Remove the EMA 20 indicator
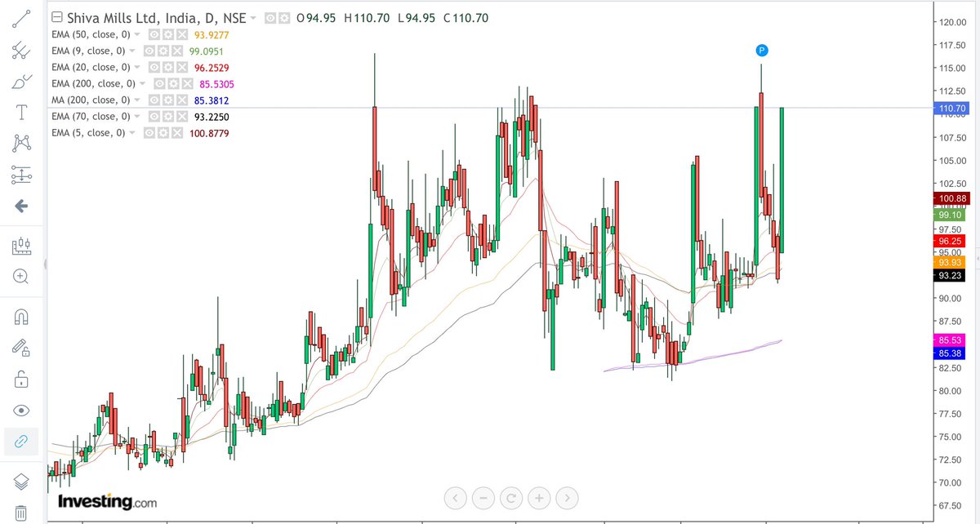Screen dimensions: 980x524 (182, 67)
